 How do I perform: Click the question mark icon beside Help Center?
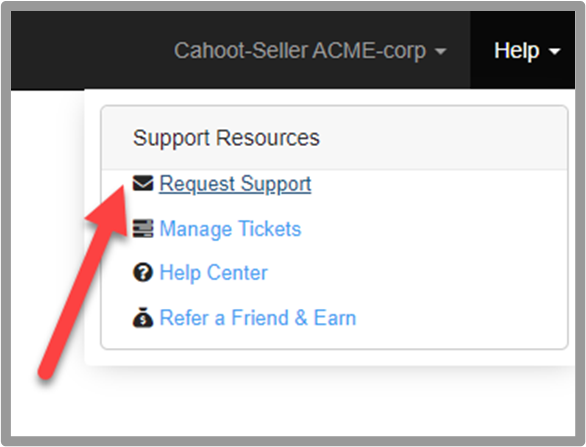[143, 272]
